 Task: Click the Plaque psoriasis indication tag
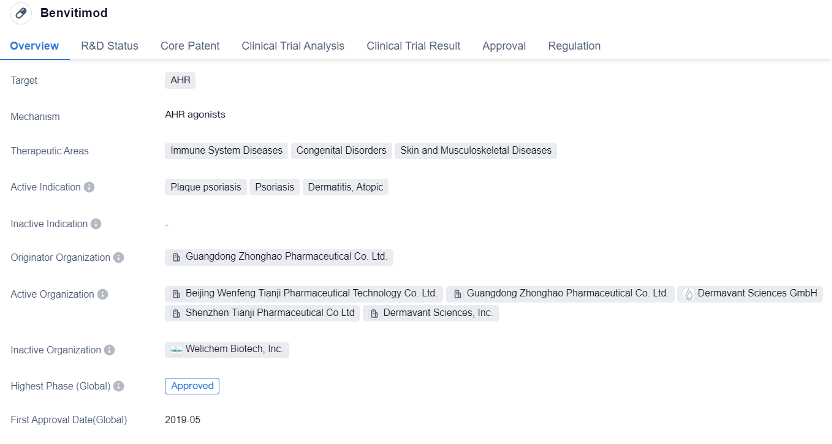coord(206,187)
